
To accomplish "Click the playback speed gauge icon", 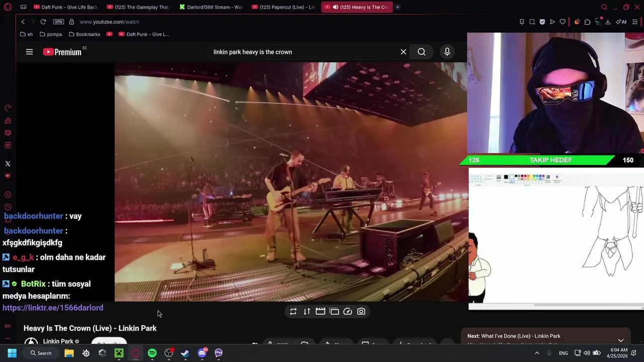I will 348,312.
